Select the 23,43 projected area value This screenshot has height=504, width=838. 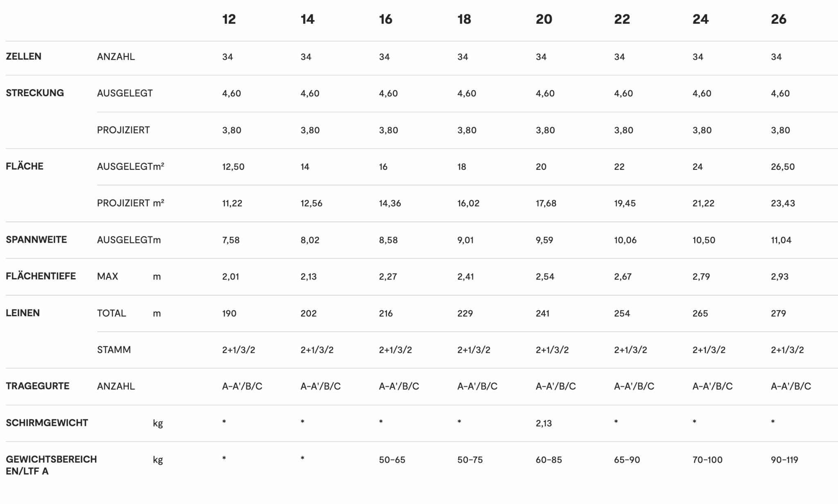782,203
